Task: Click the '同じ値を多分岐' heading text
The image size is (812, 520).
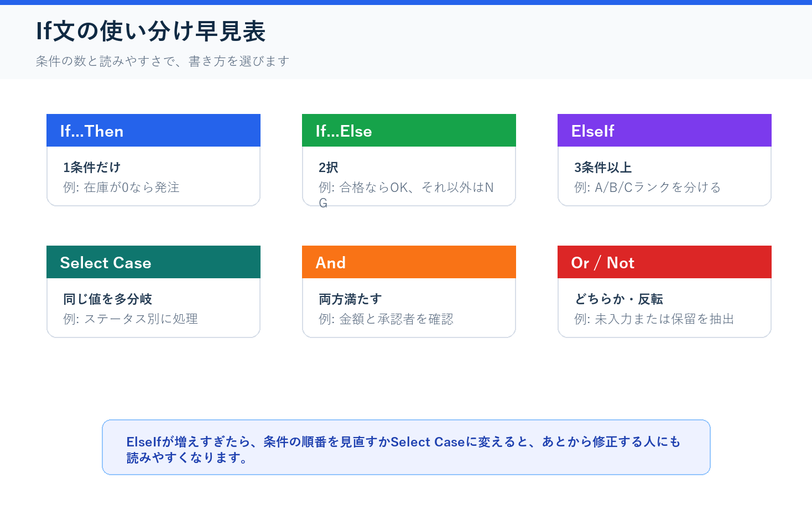Action: point(108,299)
